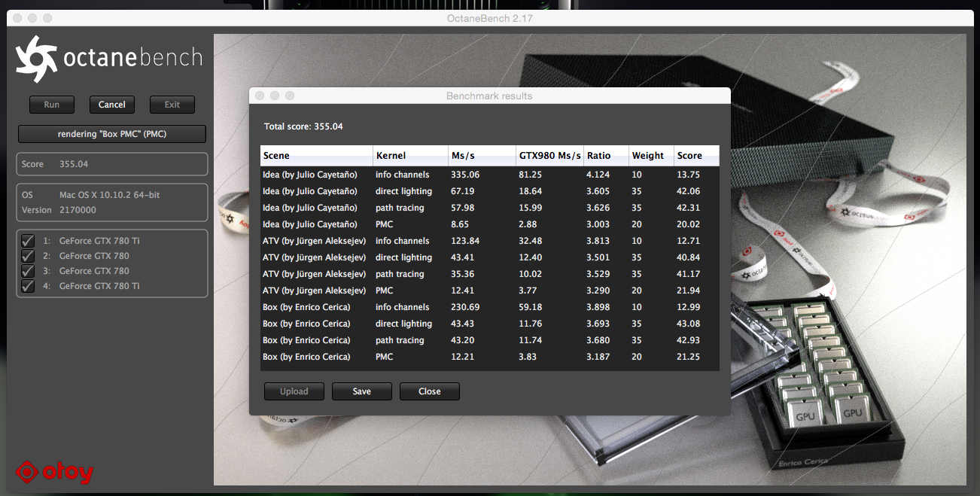Select the ATV info channels row
Screen dimensions: 980x496
pos(490,241)
